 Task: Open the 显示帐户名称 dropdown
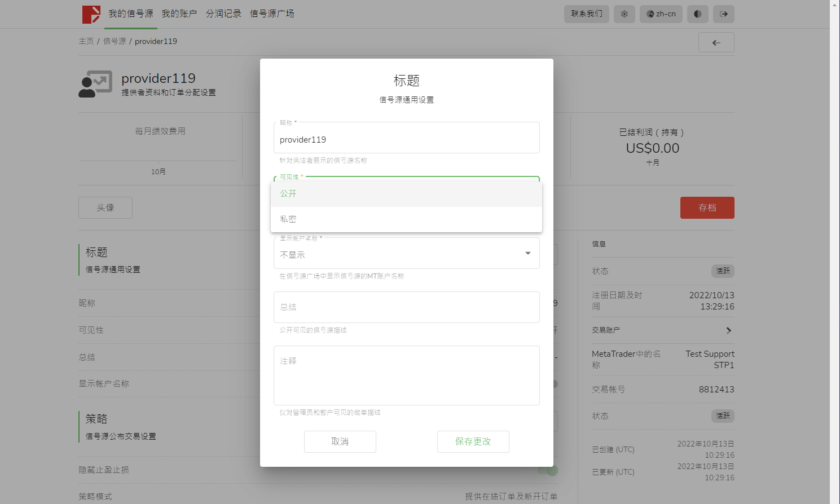click(406, 254)
